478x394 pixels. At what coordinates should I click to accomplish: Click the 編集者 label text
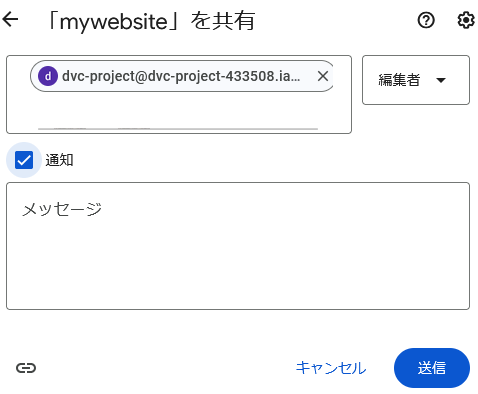pos(399,80)
